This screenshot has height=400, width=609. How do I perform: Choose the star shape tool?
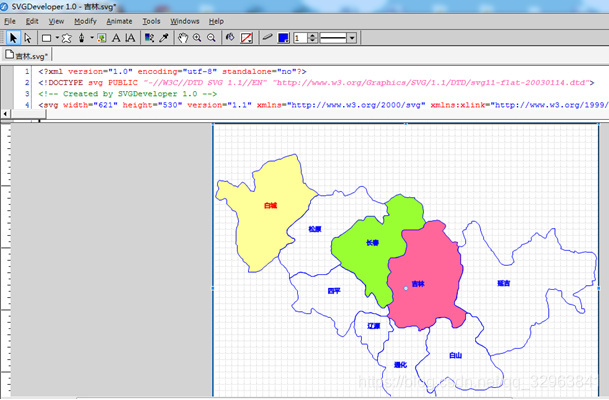click(x=67, y=38)
